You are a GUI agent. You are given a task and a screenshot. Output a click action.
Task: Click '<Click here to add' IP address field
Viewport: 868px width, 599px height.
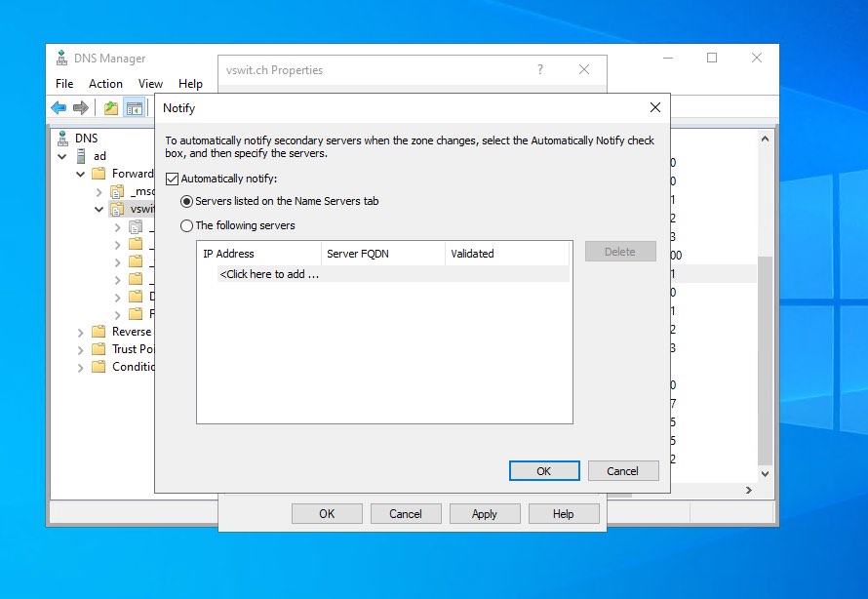coord(269,274)
